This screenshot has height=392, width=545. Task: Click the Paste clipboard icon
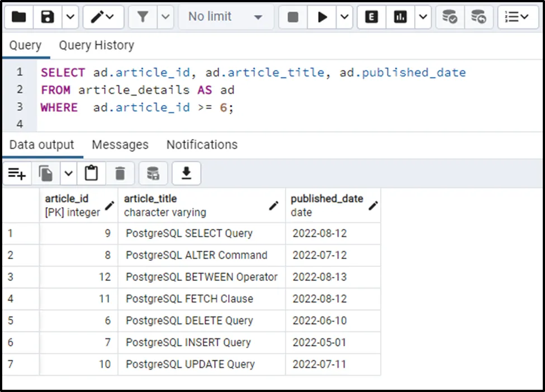(x=92, y=173)
